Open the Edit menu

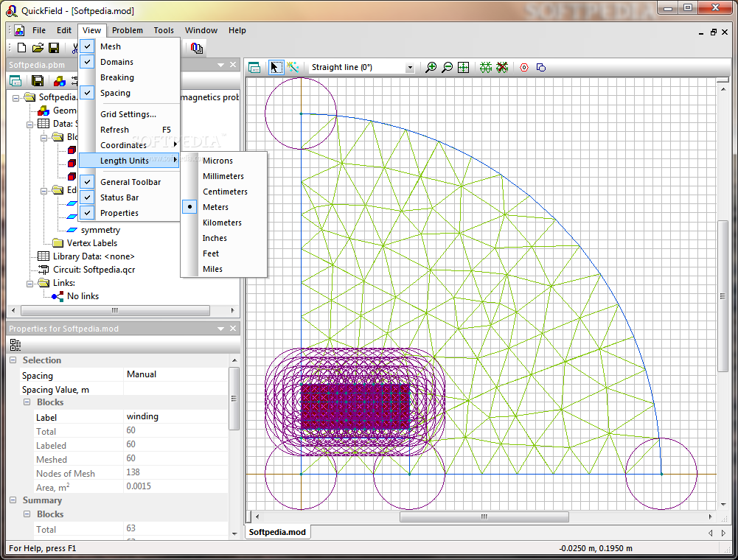pyautogui.click(x=64, y=31)
